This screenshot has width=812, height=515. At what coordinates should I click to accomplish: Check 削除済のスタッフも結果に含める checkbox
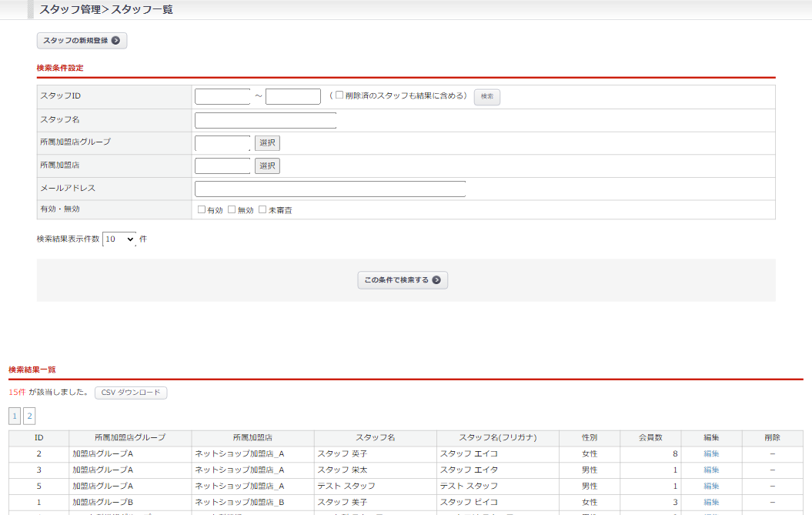pos(339,95)
